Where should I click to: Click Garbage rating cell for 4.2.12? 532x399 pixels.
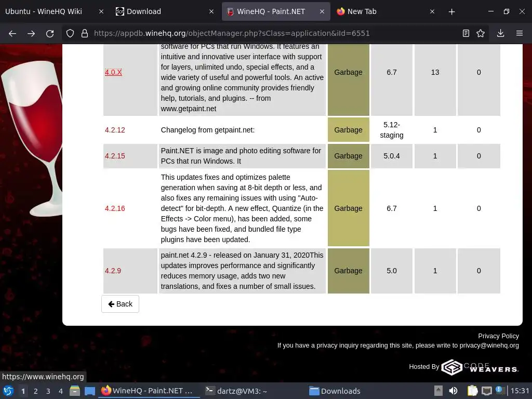pos(349,130)
